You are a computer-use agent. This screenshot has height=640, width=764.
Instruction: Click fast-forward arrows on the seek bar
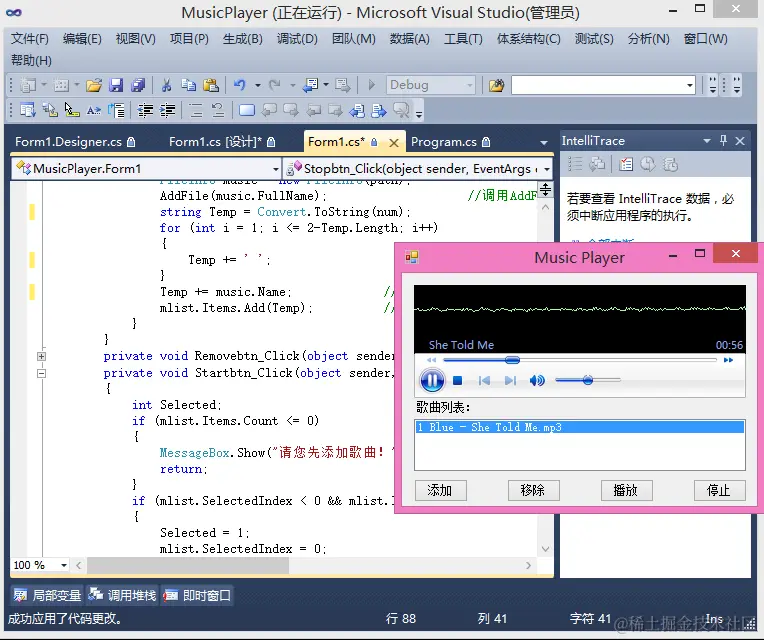pos(728,360)
